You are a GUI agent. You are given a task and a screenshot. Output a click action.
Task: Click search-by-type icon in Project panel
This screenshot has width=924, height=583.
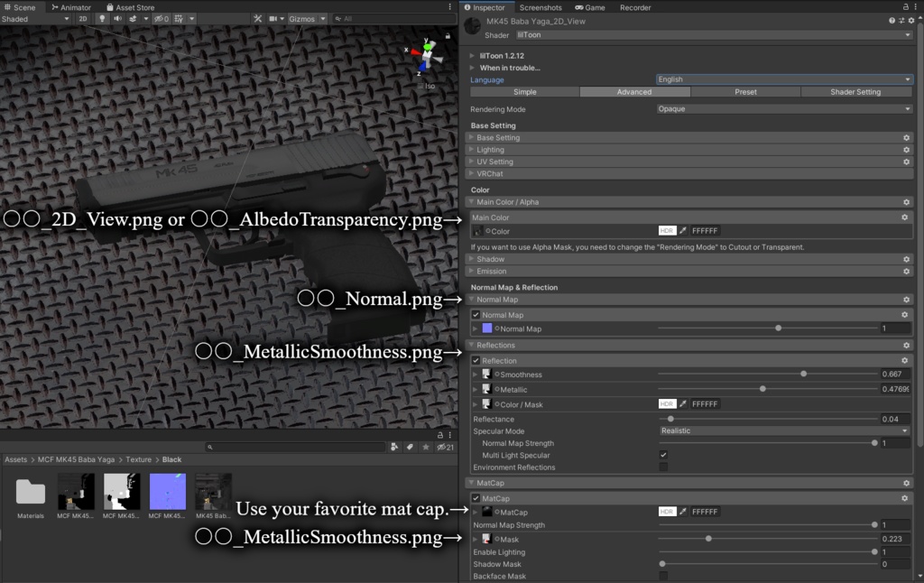pyautogui.click(x=394, y=448)
